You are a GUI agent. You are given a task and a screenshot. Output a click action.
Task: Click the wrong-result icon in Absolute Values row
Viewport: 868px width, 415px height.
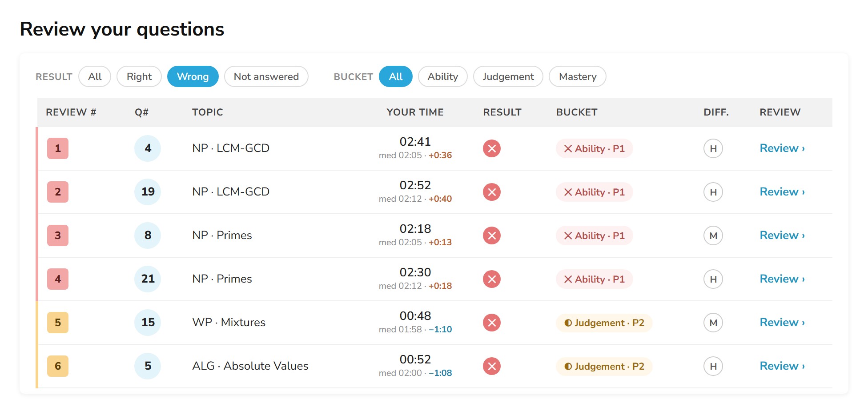pos(492,366)
